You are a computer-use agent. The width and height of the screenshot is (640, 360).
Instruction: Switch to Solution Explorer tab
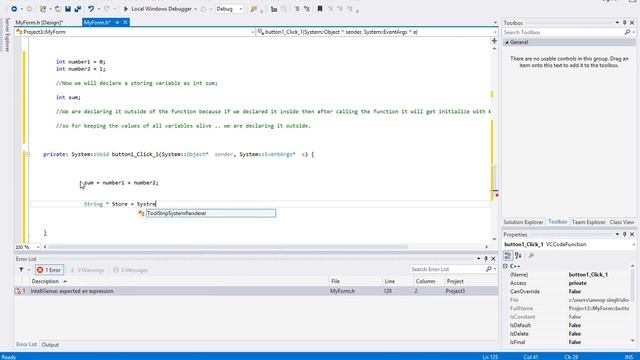coord(523,222)
